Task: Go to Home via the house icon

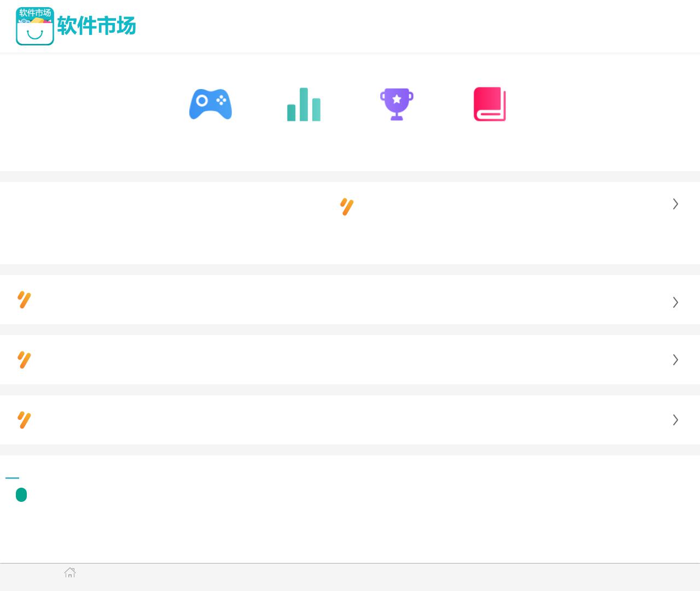Action: (x=70, y=572)
